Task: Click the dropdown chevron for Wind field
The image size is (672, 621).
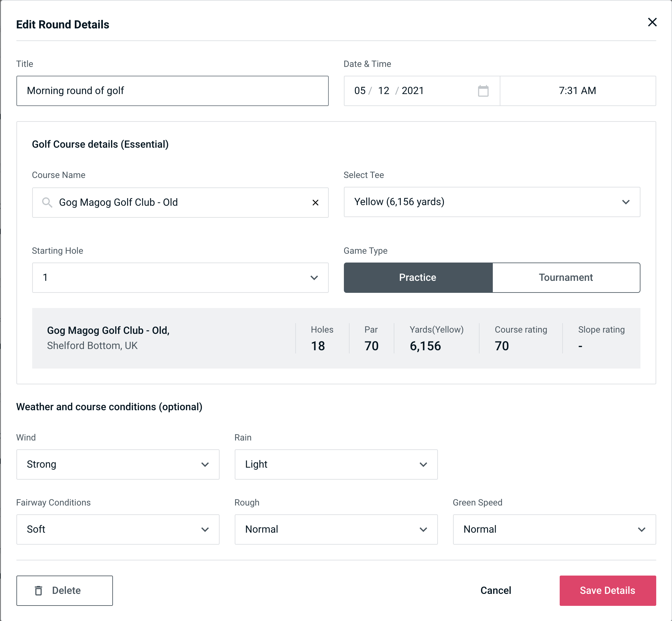Action: coord(205,464)
